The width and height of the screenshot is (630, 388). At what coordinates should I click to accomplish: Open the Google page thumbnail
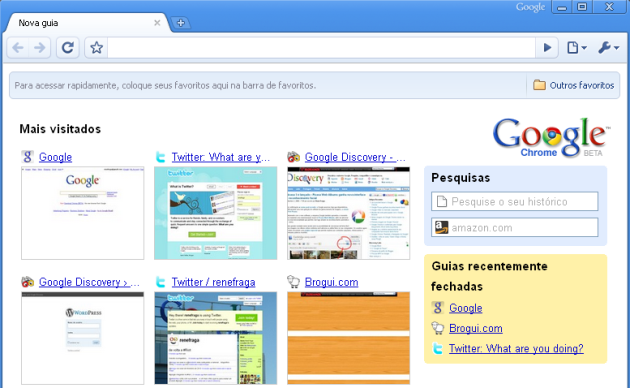click(82, 213)
